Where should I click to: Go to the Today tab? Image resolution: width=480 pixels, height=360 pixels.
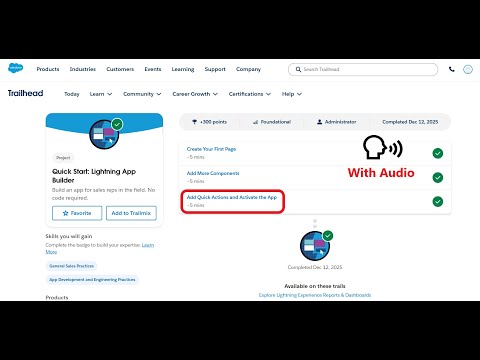72,94
